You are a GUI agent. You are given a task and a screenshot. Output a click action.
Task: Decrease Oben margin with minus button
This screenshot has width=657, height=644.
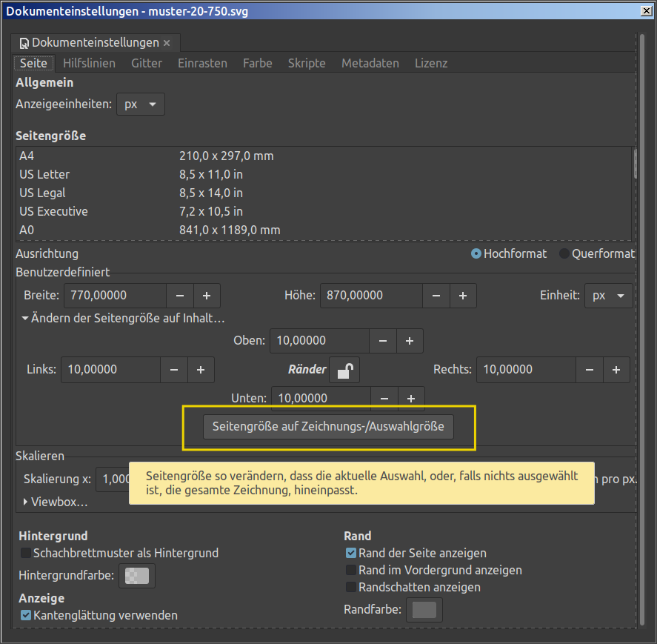pyautogui.click(x=383, y=341)
